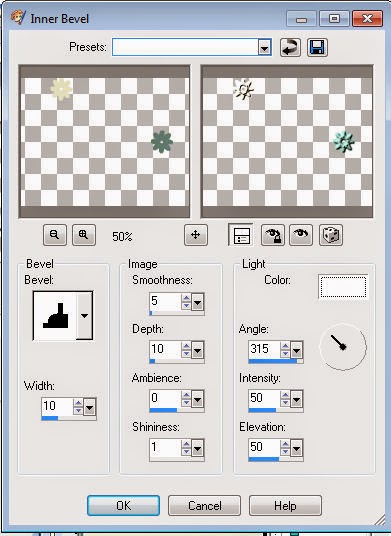Viewport: 391px width, 536px height.
Task: Click the Ambience value field
Action: 165,398
